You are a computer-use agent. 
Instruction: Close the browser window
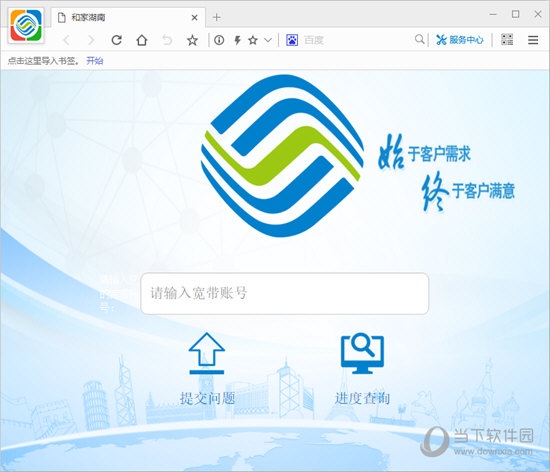point(538,14)
